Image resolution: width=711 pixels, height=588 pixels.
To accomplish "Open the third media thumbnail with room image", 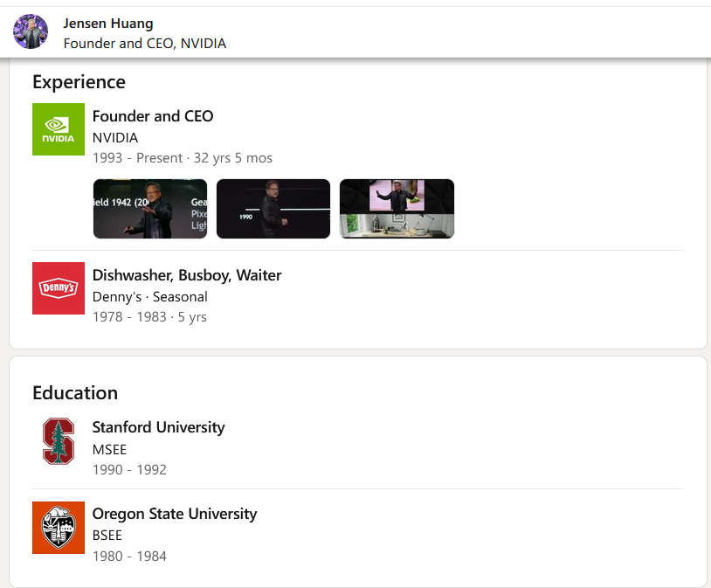I will tap(397, 209).
